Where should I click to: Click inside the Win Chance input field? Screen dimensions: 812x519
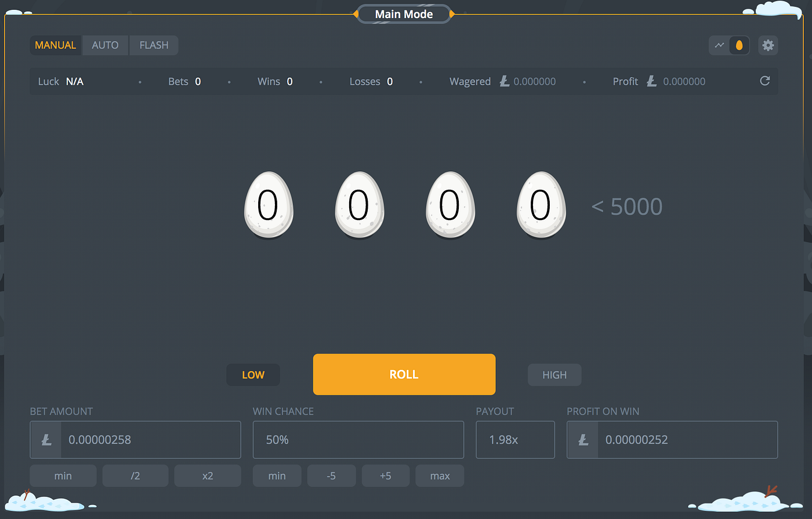click(358, 439)
